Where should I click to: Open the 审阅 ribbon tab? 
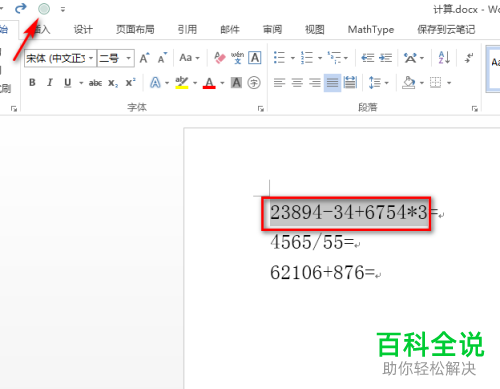click(272, 30)
